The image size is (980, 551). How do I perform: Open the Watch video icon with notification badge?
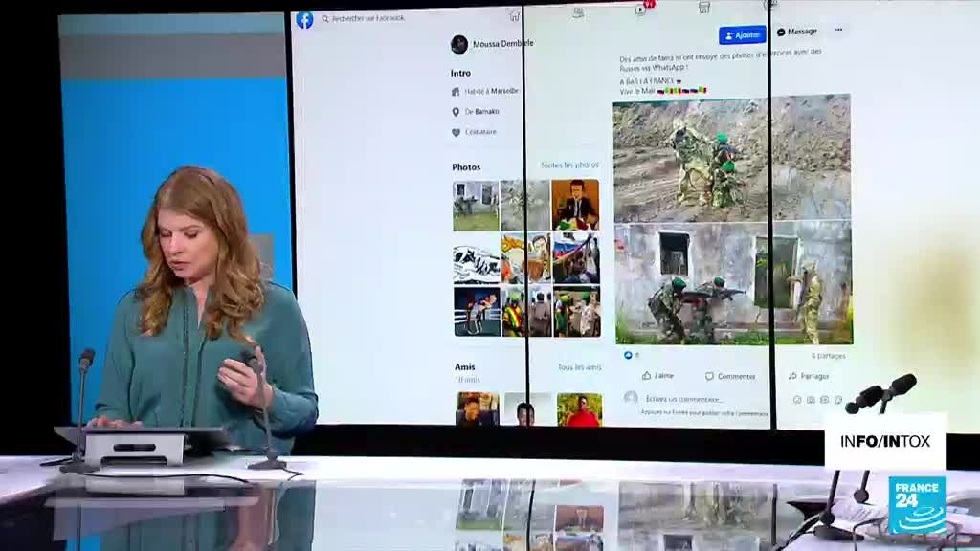click(x=641, y=10)
